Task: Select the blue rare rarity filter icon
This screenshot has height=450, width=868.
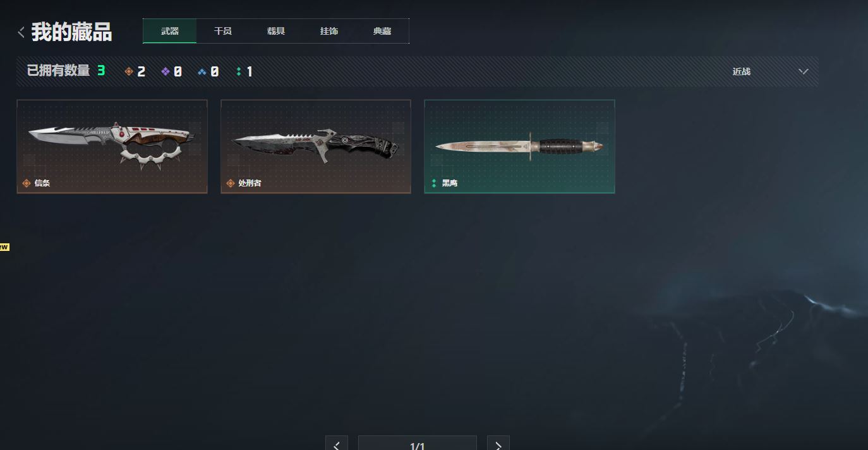Action: (202, 71)
